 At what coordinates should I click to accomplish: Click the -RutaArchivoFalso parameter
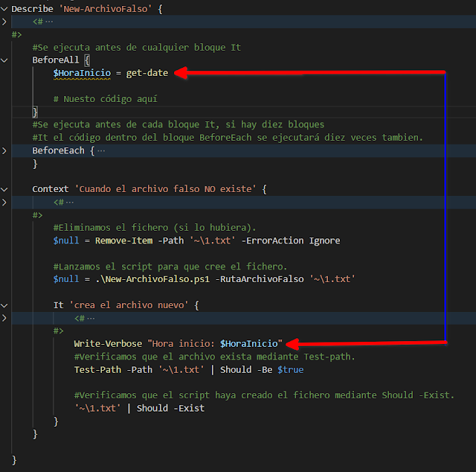pyautogui.click(x=260, y=279)
